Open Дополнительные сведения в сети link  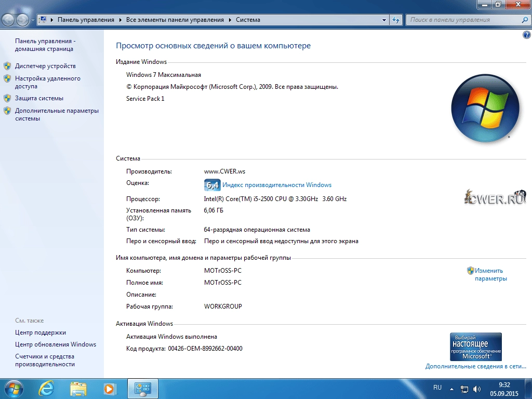tap(476, 366)
